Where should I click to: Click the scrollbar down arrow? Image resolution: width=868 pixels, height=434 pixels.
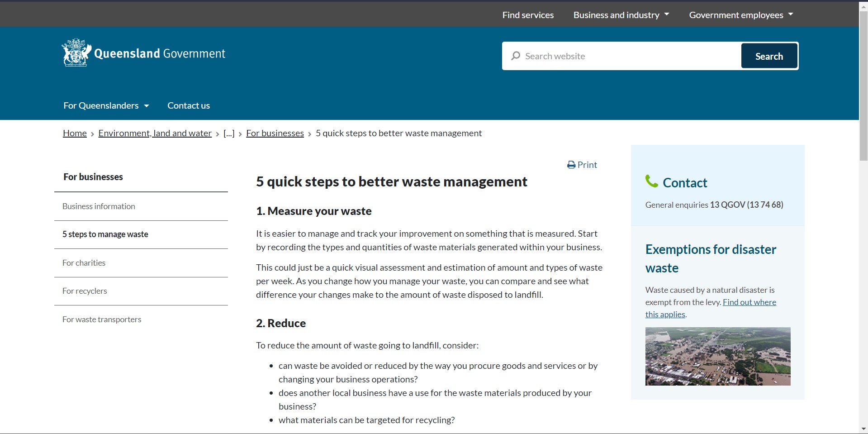coord(863,429)
